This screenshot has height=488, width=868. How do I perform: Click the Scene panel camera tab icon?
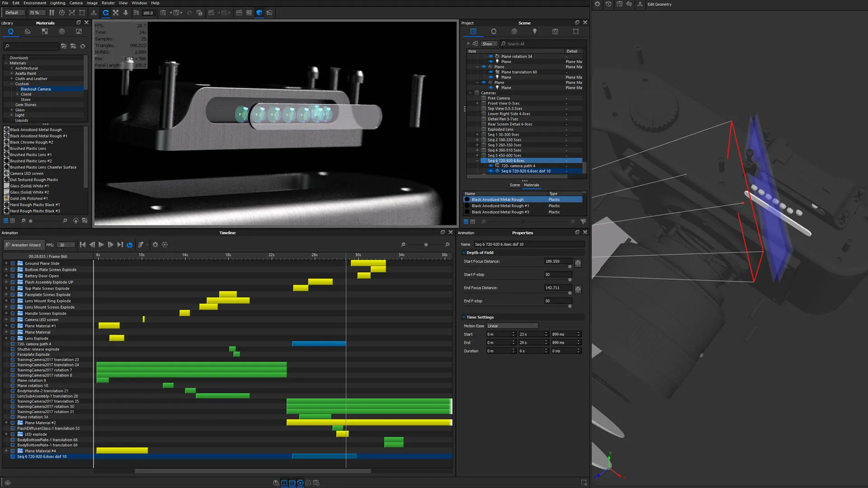click(555, 32)
